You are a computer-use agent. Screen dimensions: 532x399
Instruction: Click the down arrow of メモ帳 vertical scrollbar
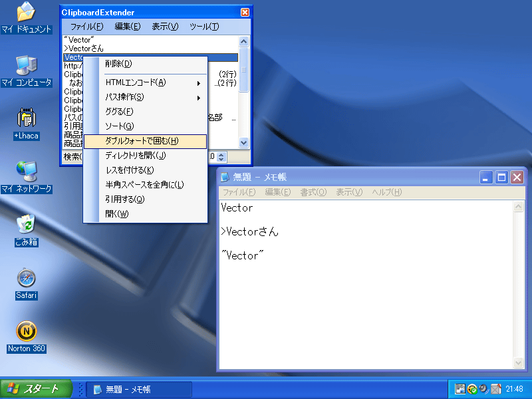pyautogui.click(x=518, y=362)
